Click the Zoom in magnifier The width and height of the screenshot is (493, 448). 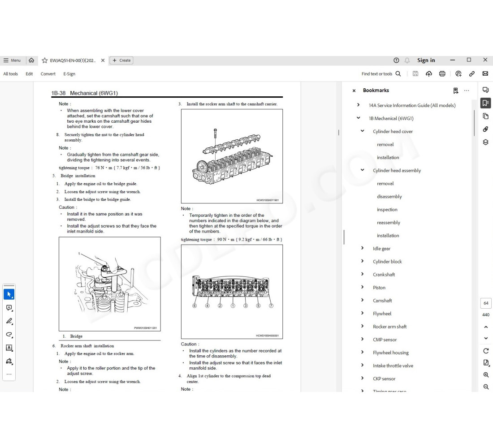tap(486, 375)
